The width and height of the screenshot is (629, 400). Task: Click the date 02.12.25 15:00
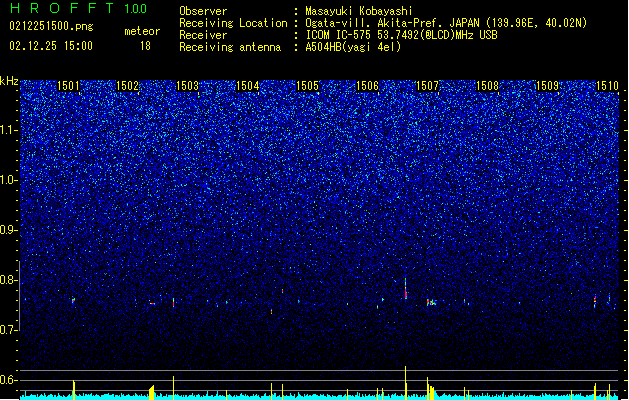click(x=51, y=46)
